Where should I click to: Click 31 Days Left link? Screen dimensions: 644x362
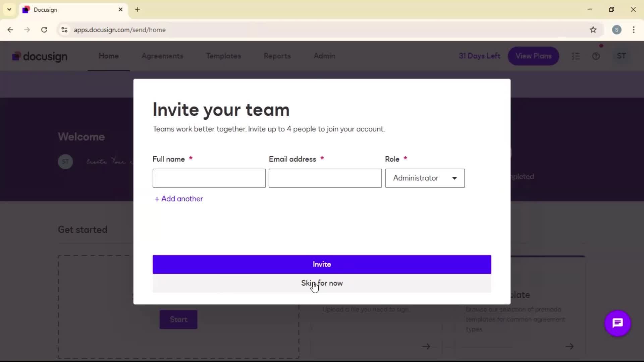click(x=479, y=56)
